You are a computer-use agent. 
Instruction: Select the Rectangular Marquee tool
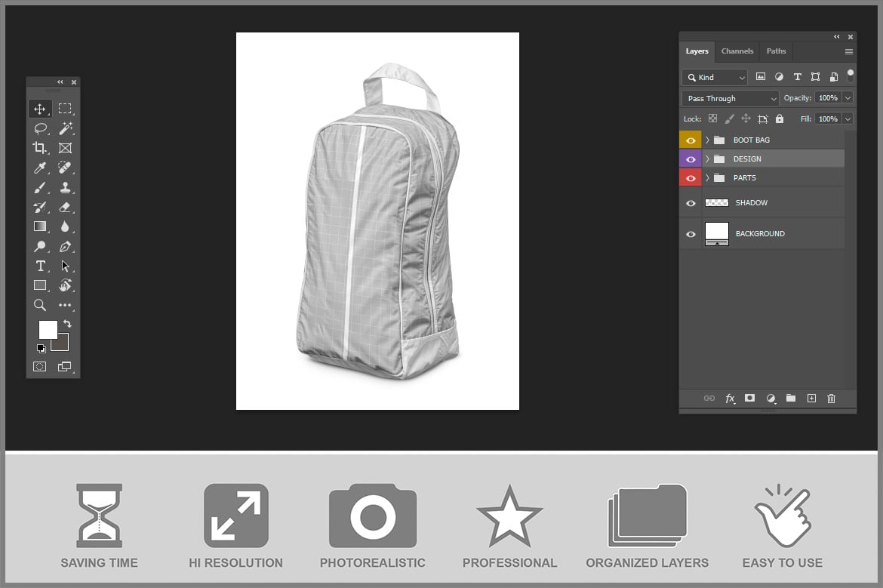coord(66,108)
